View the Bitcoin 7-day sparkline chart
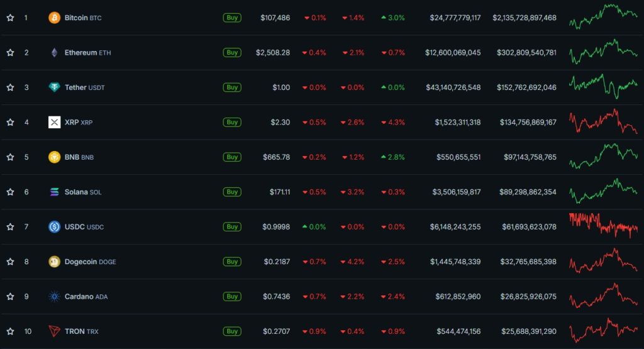 pyautogui.click(x=602, y=16)
